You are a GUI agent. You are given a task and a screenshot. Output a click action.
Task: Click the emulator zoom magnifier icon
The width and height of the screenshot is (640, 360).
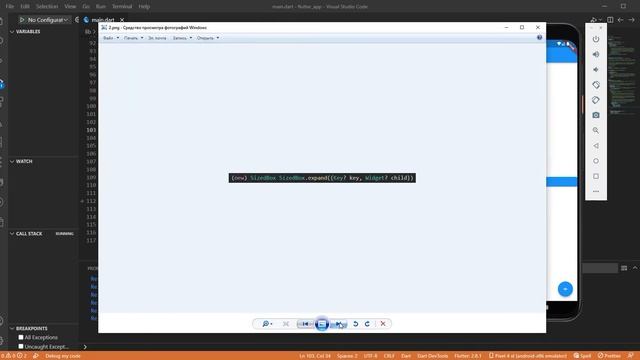(x=596, y=131)
